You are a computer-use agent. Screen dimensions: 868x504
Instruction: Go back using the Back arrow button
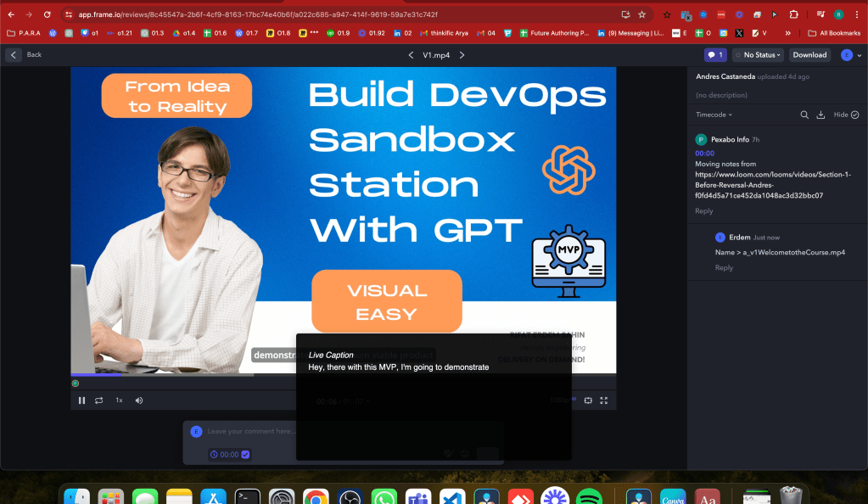coord(14,55)
